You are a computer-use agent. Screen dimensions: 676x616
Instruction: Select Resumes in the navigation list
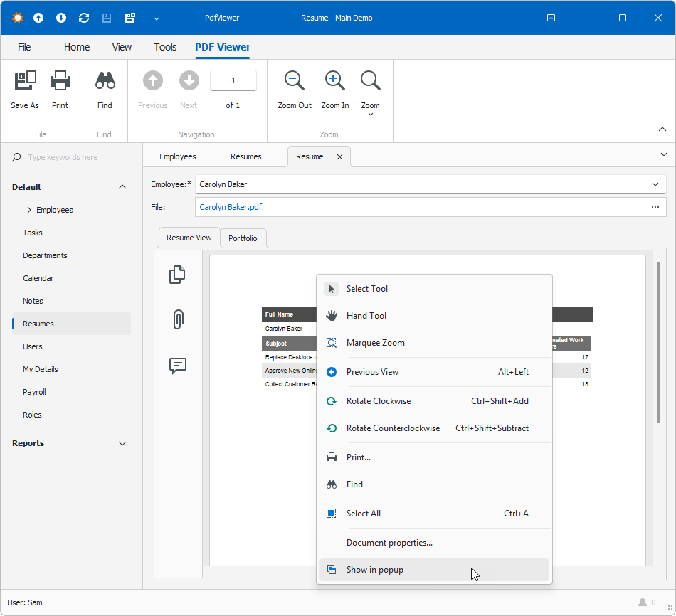[39, 323]
